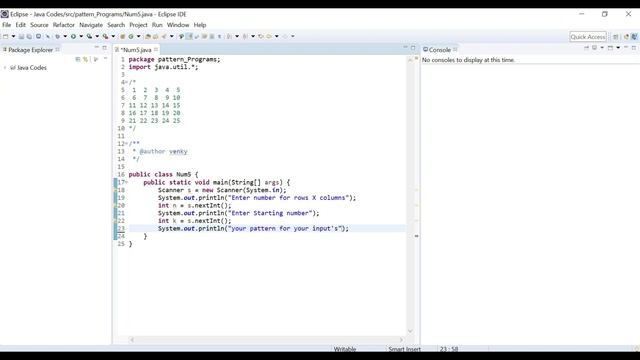Open the Display Selected Console dropdown arrow
This screenshot has height=360, width=640.
[x=602, y=48]
